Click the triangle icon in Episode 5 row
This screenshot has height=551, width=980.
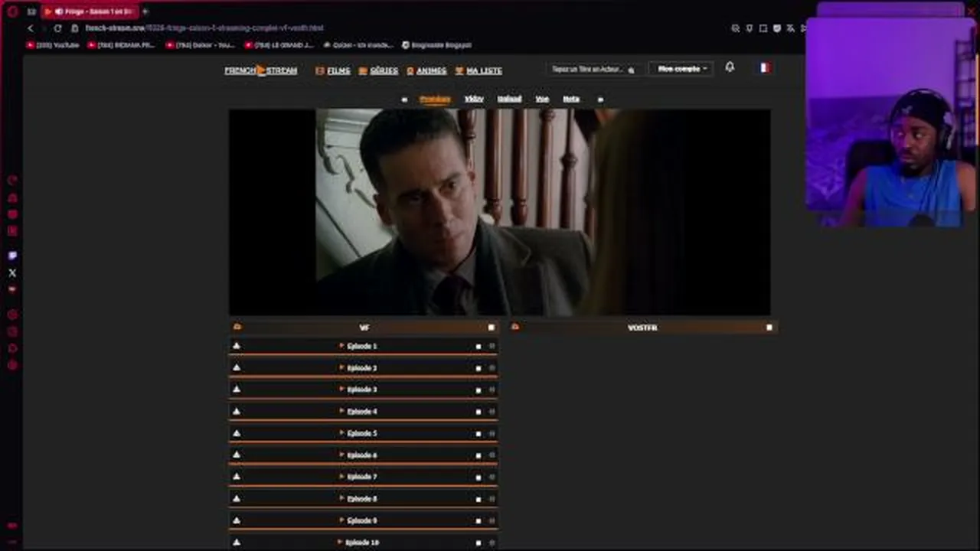point(237,433)
